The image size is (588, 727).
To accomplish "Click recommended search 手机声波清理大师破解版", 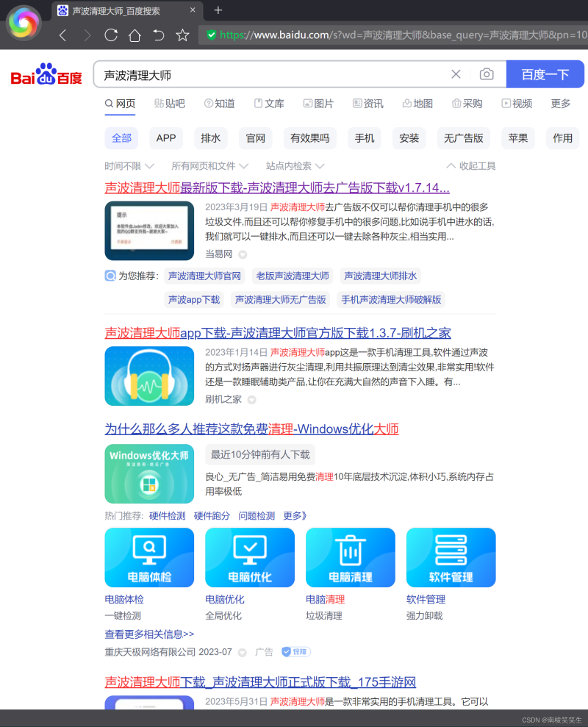I will (391, 299).
